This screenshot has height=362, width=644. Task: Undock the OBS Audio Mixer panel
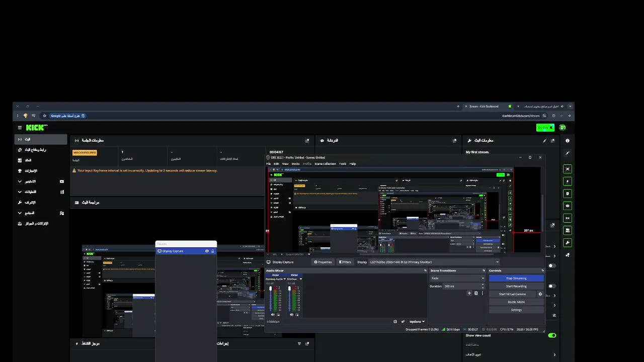tap(425, 270)
